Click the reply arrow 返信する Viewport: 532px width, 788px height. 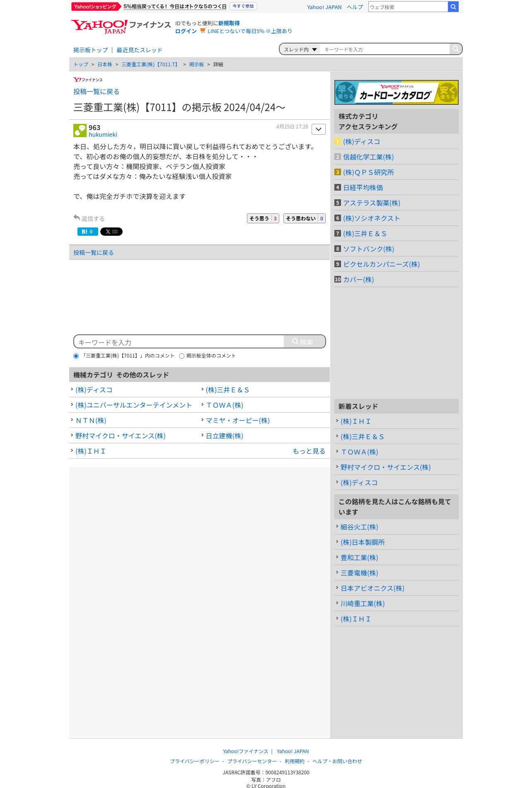pos(89,218)
